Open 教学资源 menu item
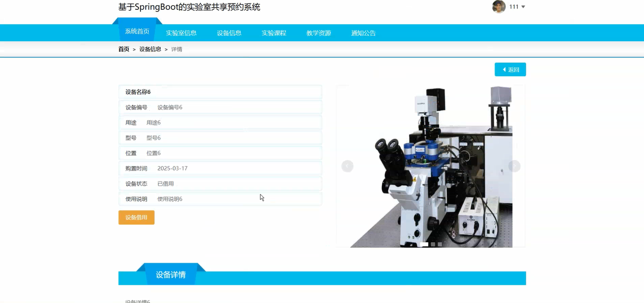 (x=319, y=33)
